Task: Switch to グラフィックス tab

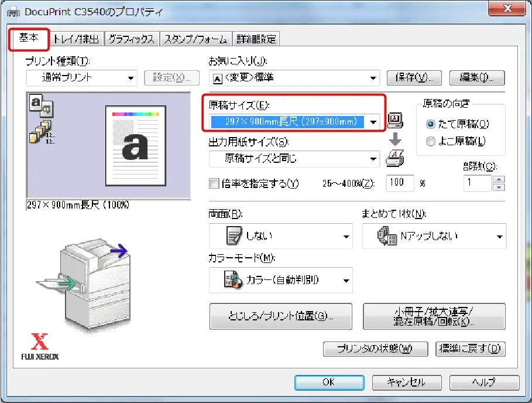Action: (131, 39)
